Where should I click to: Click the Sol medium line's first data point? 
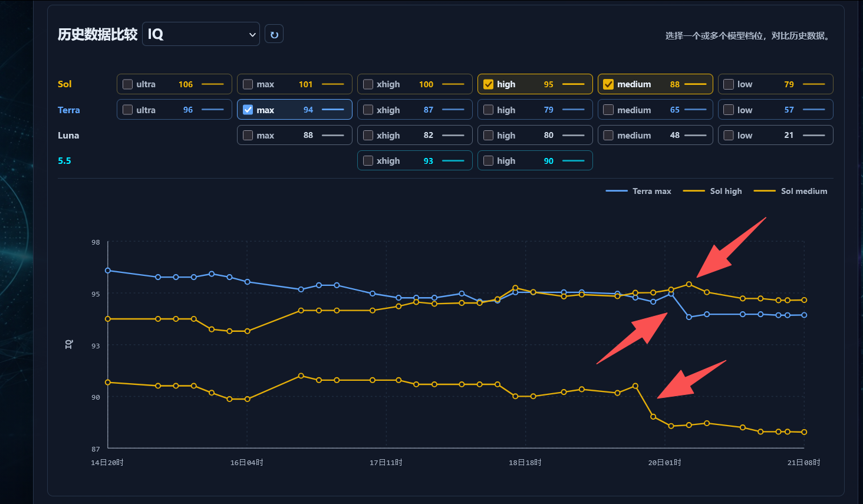pyautogui.click(x=108, y=383)
